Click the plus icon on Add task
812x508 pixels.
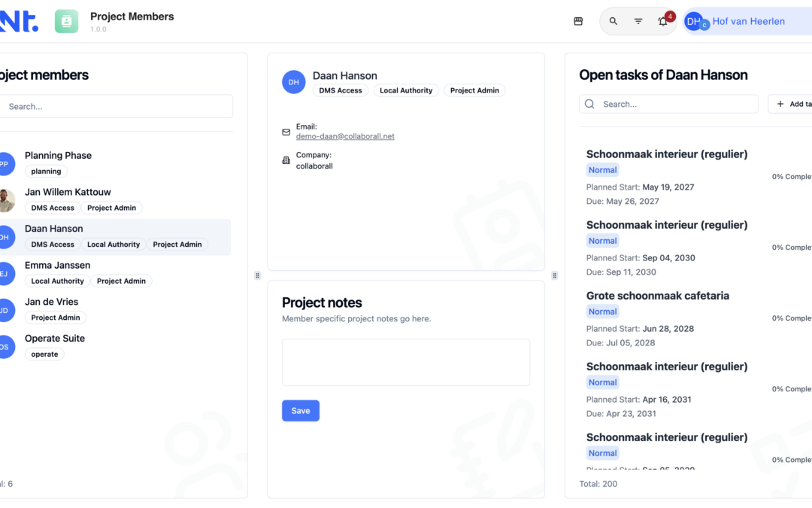(x=780, y=104)
